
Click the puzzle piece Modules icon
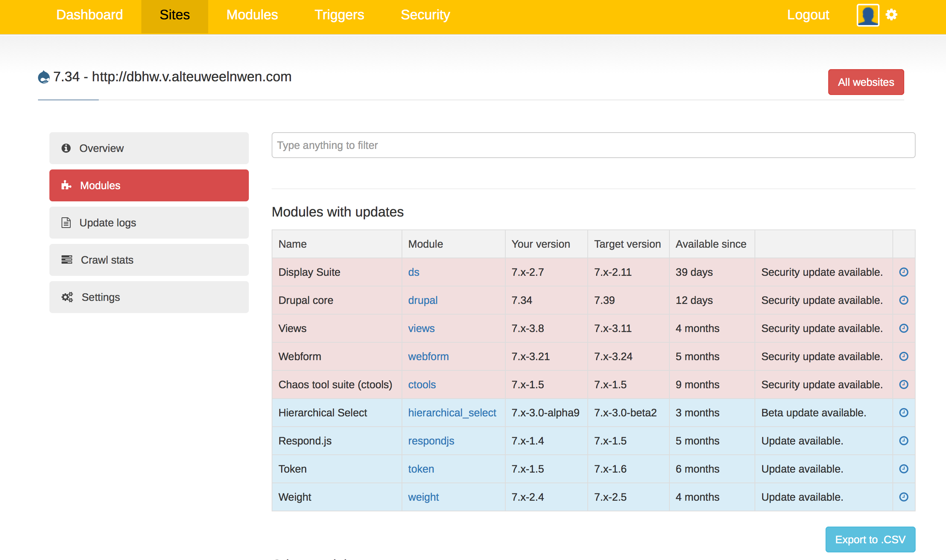66,185
